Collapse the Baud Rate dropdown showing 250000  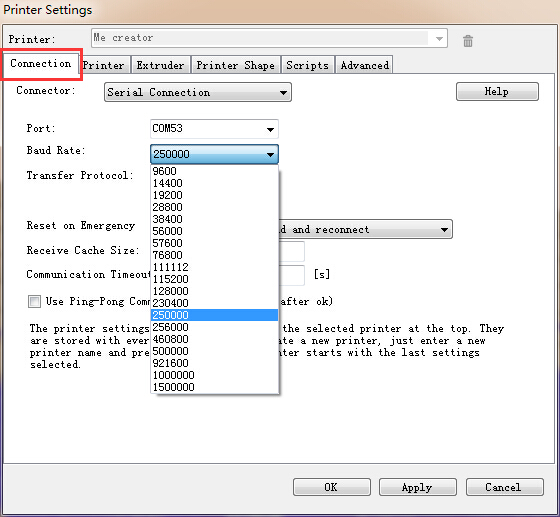(x=214, y=155)
